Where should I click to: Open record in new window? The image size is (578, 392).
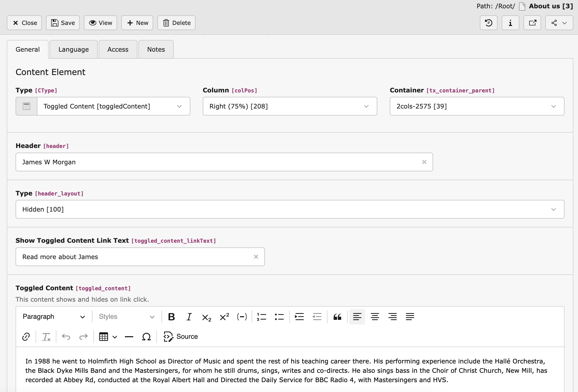coord(532,23)
